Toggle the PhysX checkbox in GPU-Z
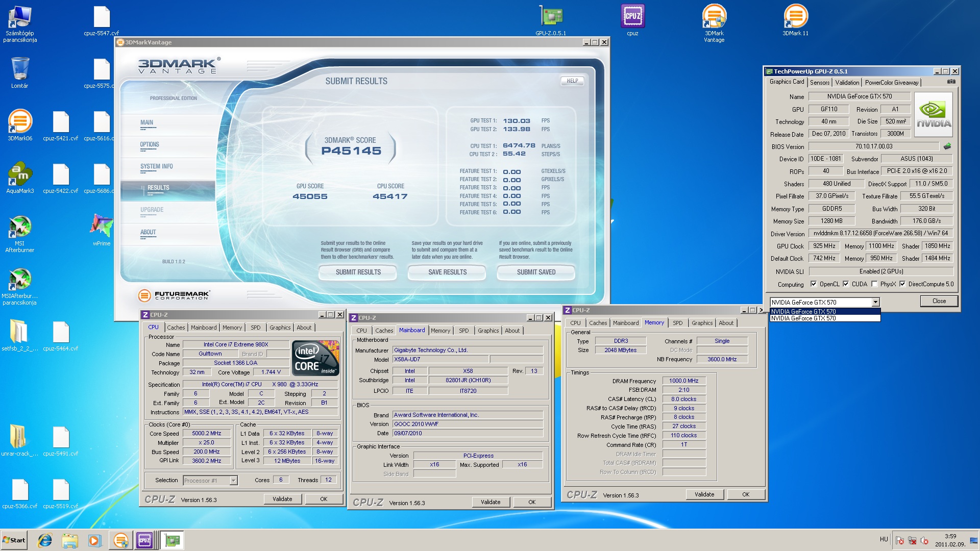Viewport: 980px width, 551px height. click(x=874, y=284)
